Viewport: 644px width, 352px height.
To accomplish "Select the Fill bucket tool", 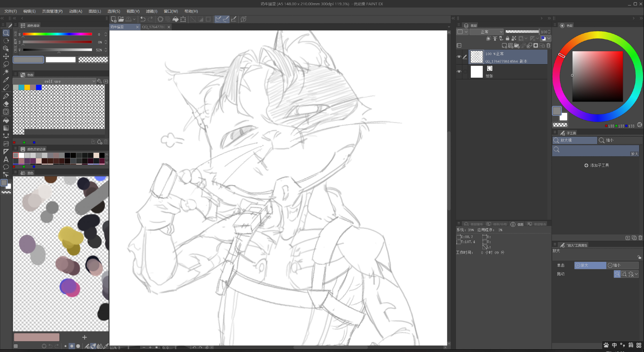I will 6,120.
